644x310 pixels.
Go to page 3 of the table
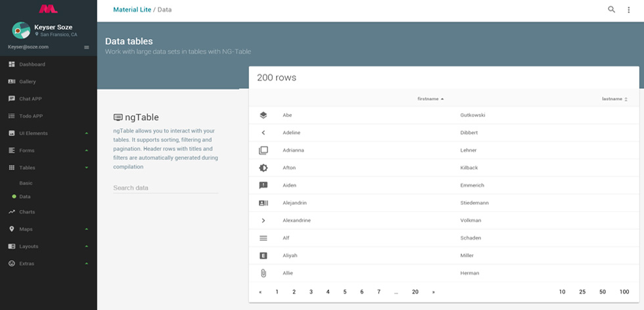pyautogui.click(x=311, y=292)
